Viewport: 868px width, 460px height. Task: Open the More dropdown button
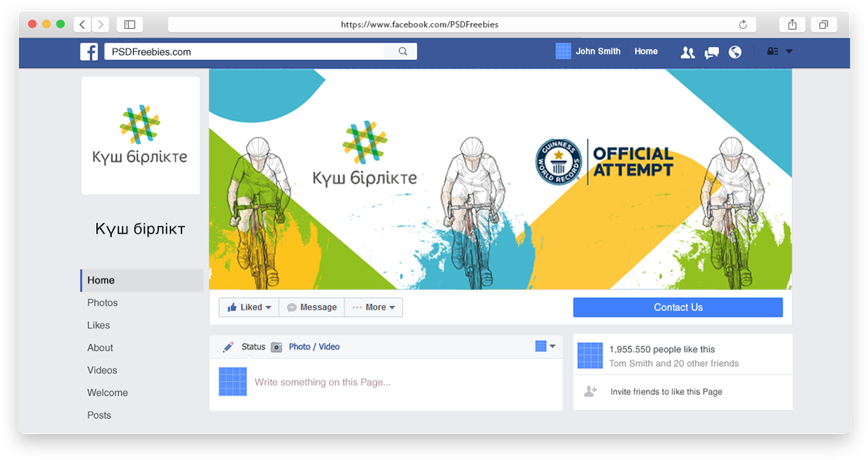pyautogui.click(x=373, y=307)
